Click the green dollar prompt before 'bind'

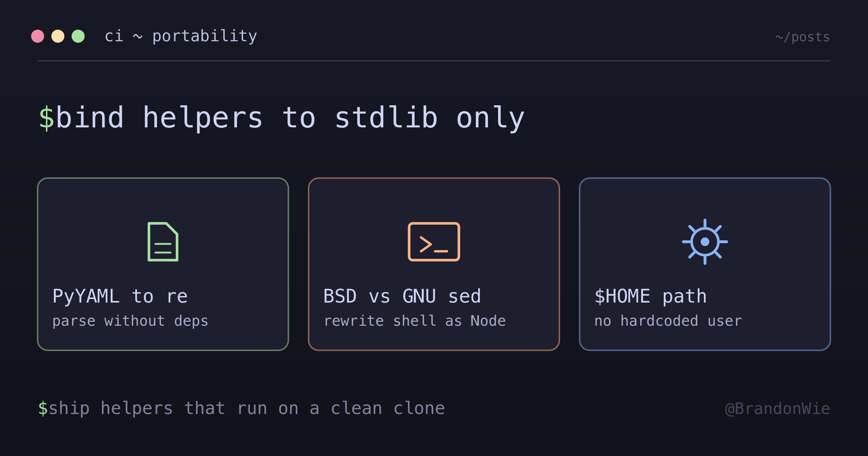pyautogui.click(x=47, y=118)
